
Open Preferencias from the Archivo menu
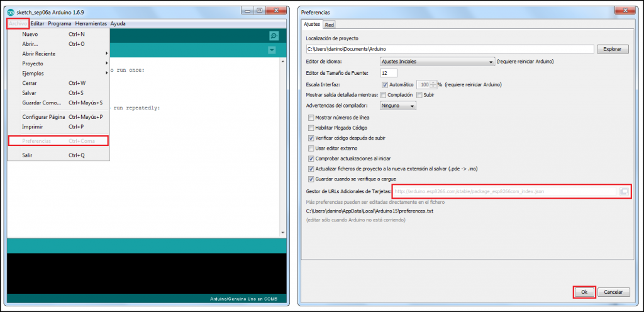click(x=58, y=141)
